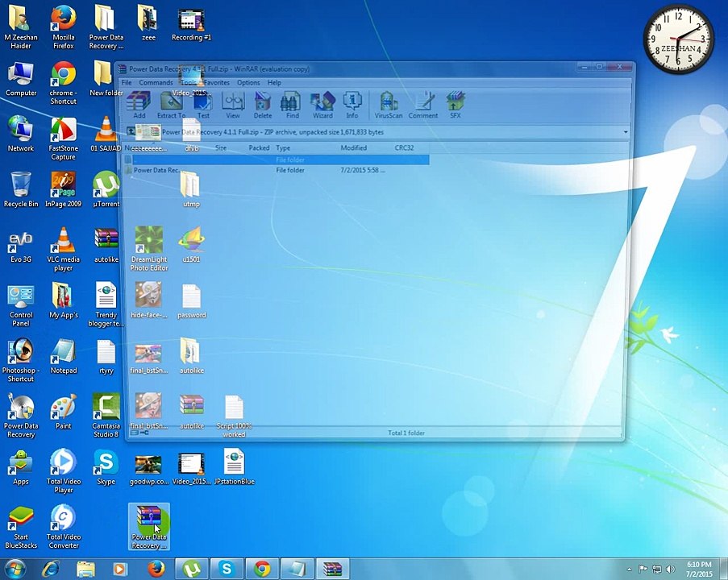This screenshot has width=728, height=580.
Task: Select the Camtasia Studio 8 desktop icon
Action: click(106, 416)
